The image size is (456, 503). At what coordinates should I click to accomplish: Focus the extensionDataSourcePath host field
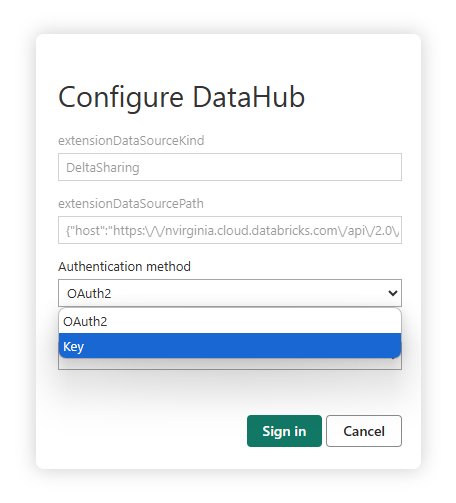[x=230, y=230]
